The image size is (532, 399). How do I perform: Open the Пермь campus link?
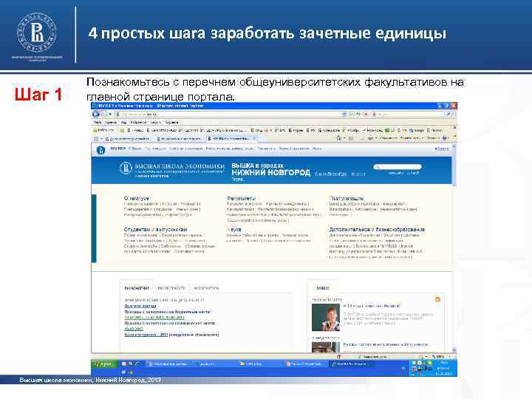237,180
